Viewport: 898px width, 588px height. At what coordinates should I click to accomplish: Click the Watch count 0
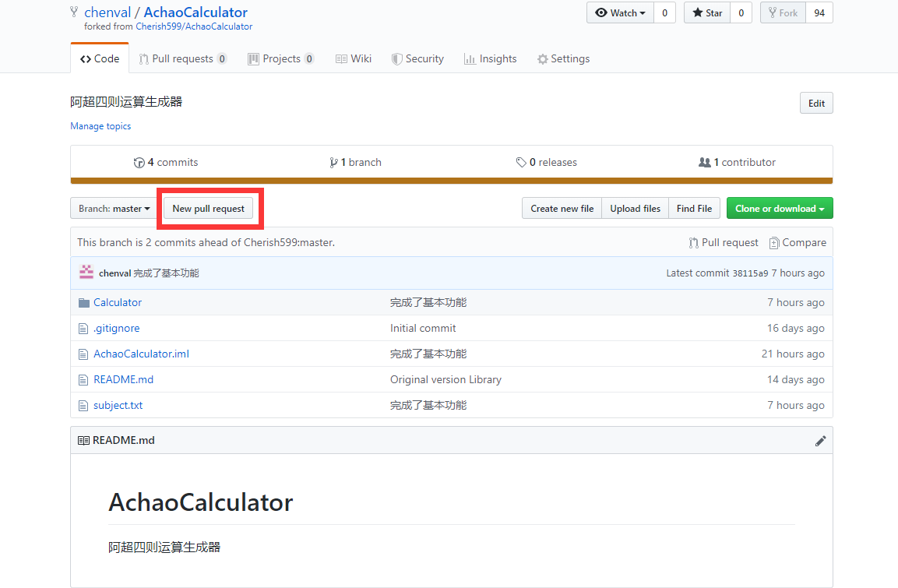click(x=664, y=12)
